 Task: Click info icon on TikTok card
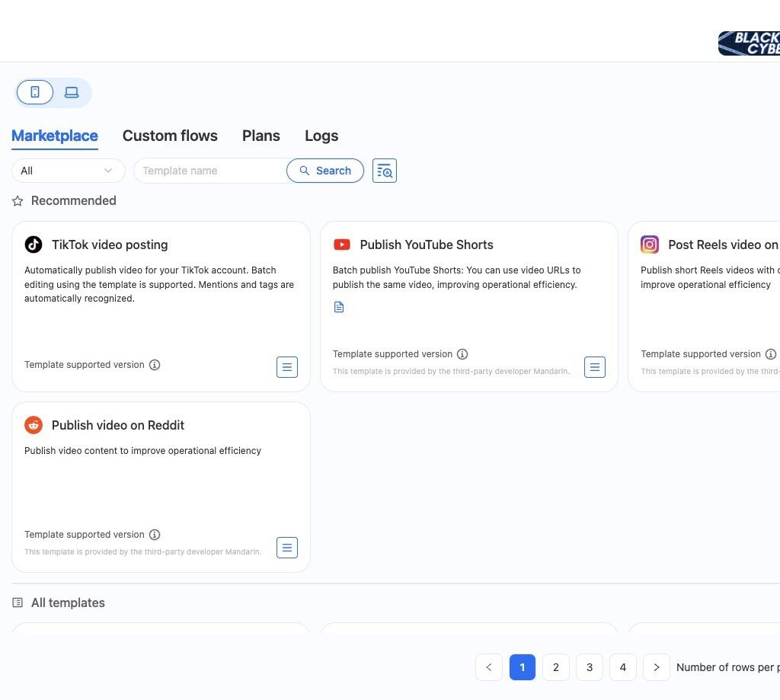point(155,365)
